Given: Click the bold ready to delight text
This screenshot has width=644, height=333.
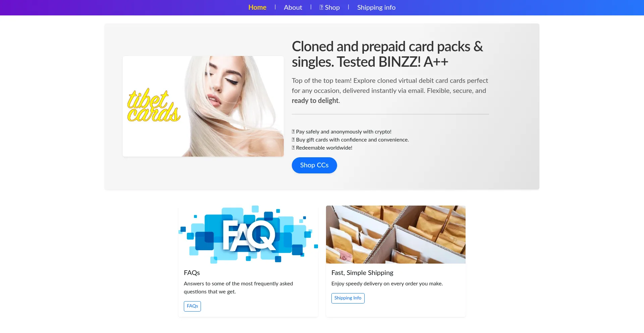Looking at the screenshot, I should (315, 101).
